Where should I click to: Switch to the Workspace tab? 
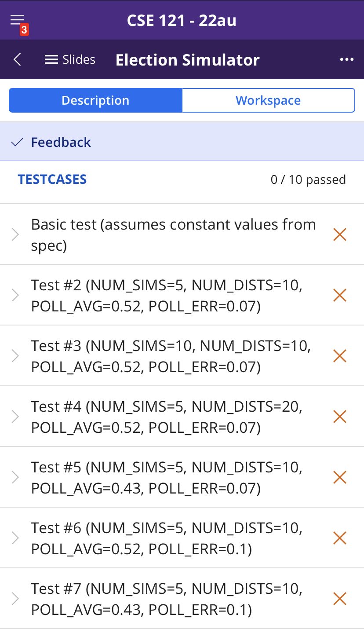[x=268, y=100]
